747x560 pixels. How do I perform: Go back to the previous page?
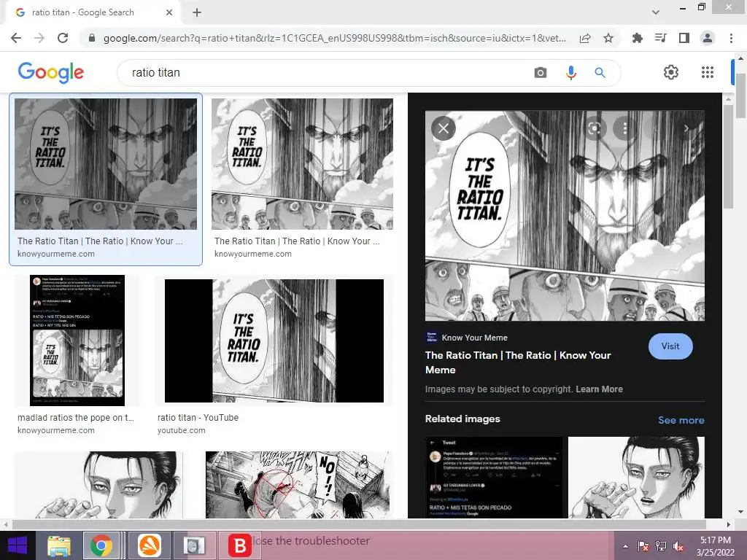16,38
